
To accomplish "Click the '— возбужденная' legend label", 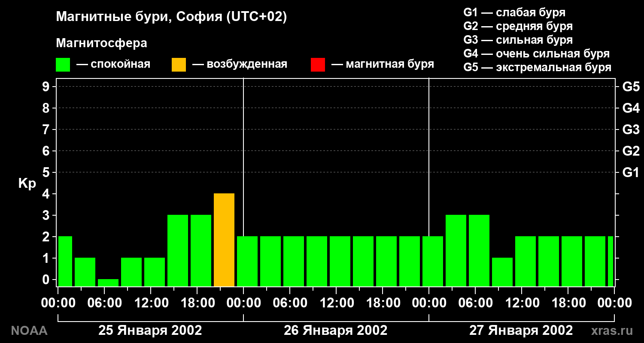I will pos(240,65).
